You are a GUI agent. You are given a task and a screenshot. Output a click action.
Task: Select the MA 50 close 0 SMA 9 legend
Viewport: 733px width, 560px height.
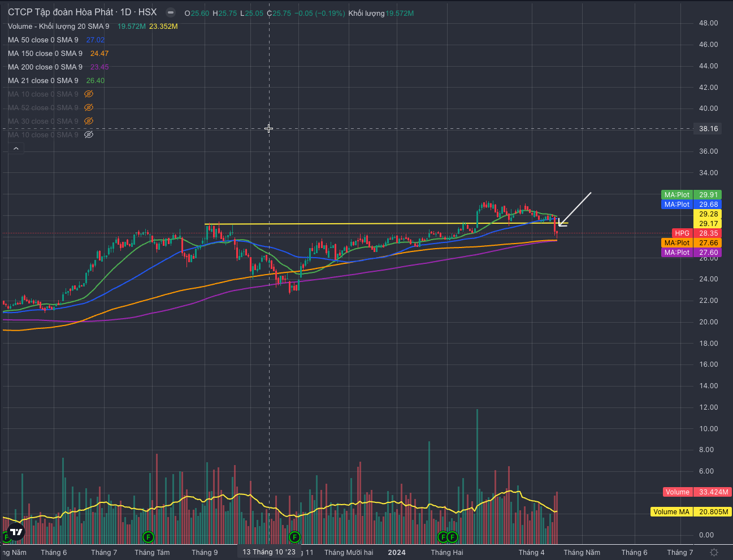pos(43,40)
